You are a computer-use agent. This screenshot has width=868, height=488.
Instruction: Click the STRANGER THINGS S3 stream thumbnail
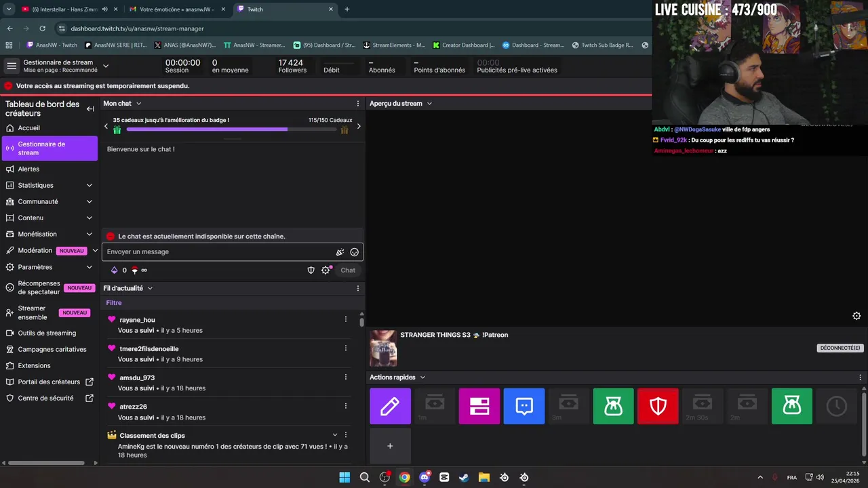383,348
